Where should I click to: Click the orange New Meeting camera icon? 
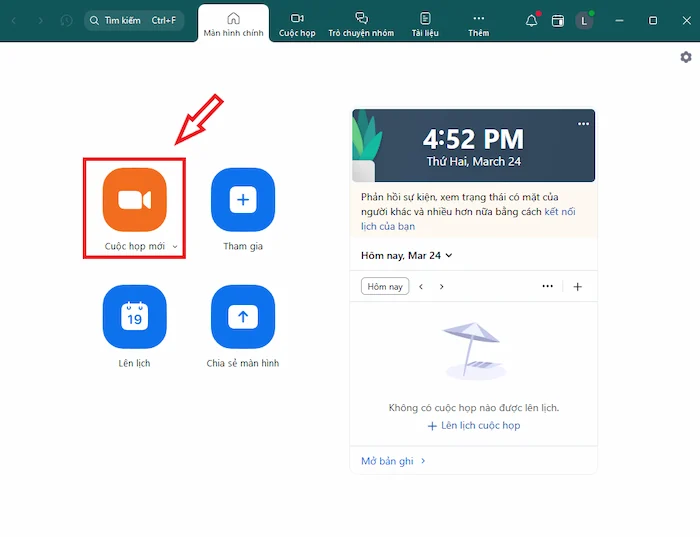click(x=134, y=200)
